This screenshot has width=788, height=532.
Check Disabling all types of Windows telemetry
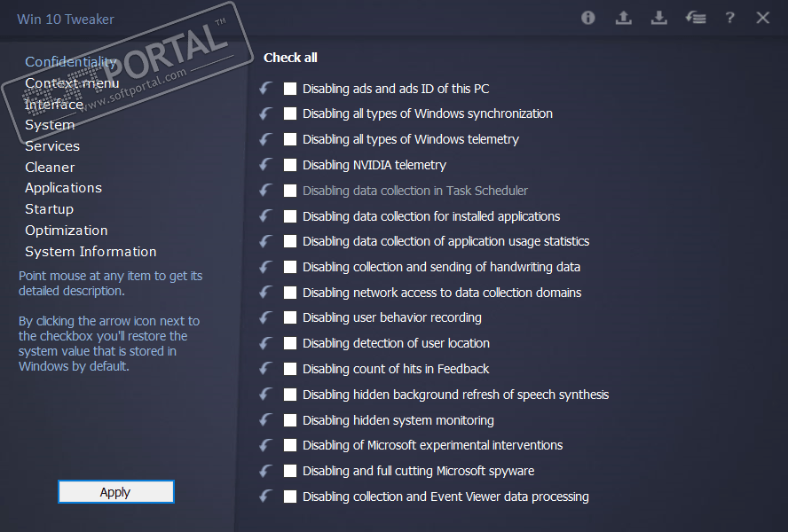(x=290, y=139)
